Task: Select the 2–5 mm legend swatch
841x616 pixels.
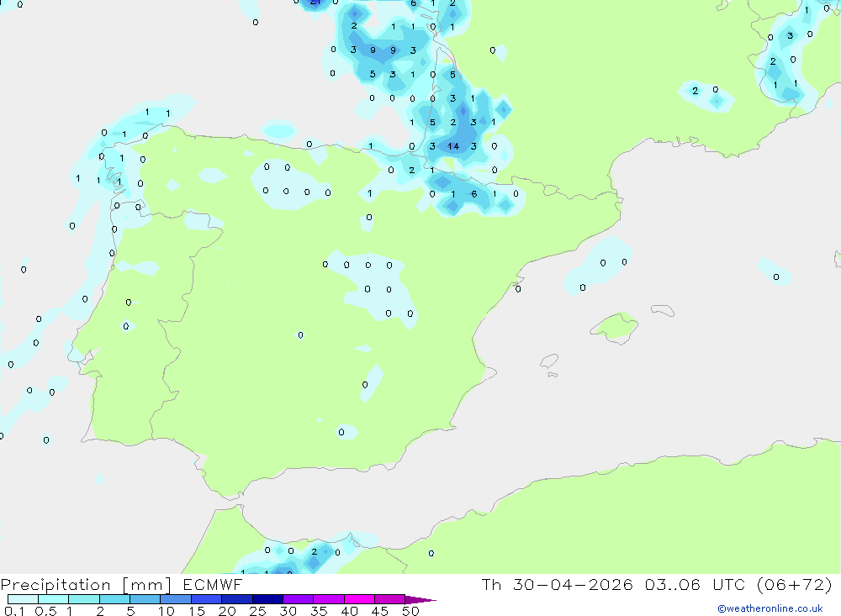Action: pyautogui.click(x=114, y=599)
